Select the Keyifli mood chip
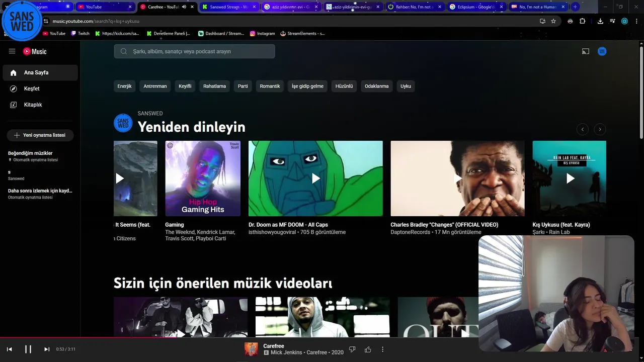Viewport: 644px width, 362px height. coord(185,86)
